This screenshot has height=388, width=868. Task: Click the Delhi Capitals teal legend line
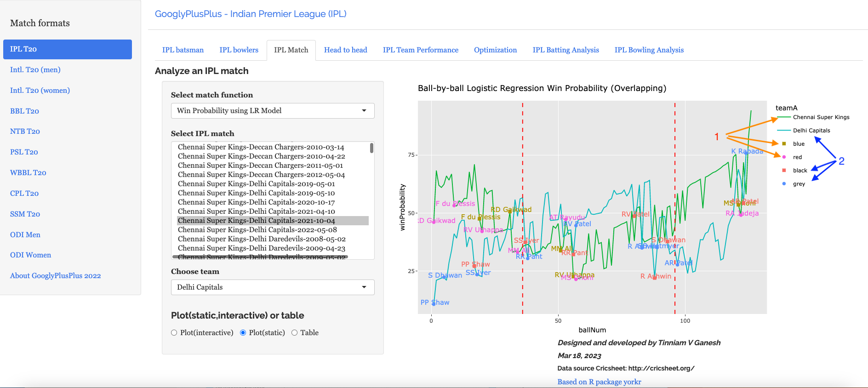coord(784,131)
